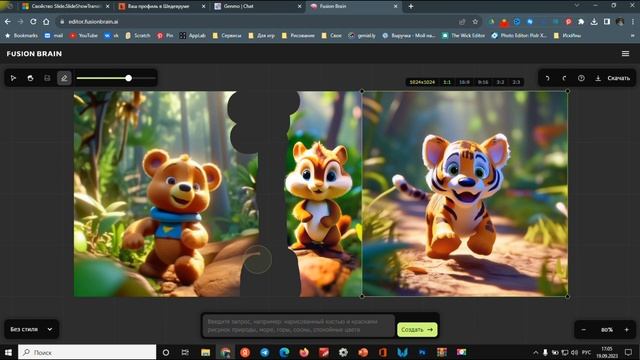
Task: Click the disabled frame tool icon
Action: click(47, 78)
